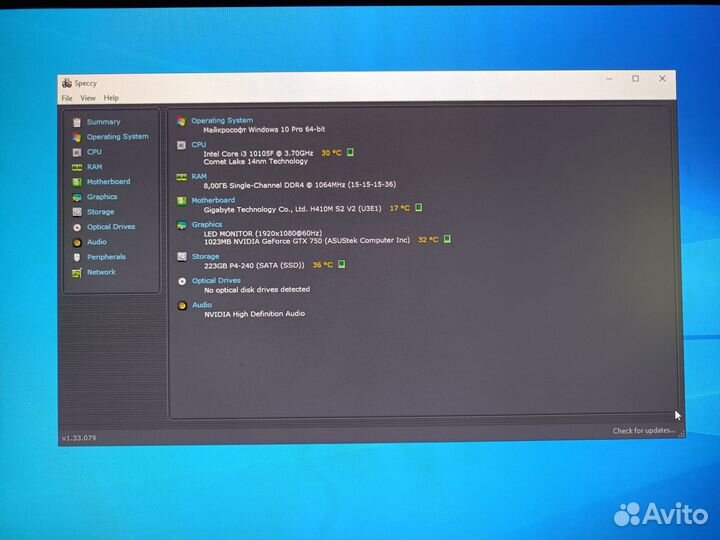The height and width of the screenshot is (540, 720).
Task: Click the Audio heading in summary pane
Action: tap(202, 305)
